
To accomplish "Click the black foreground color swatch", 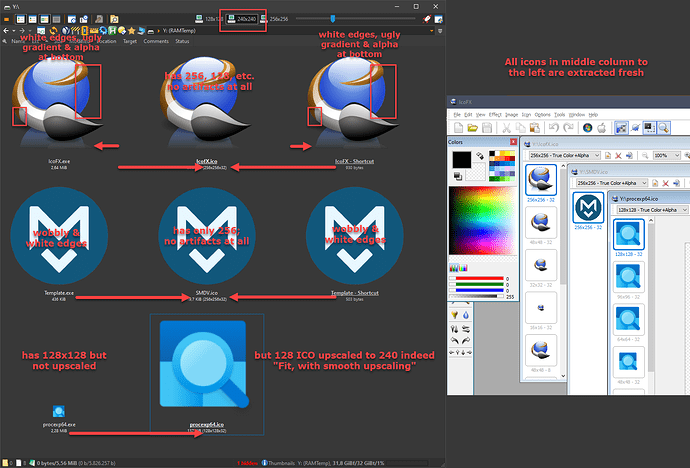I will coord(462,160).
